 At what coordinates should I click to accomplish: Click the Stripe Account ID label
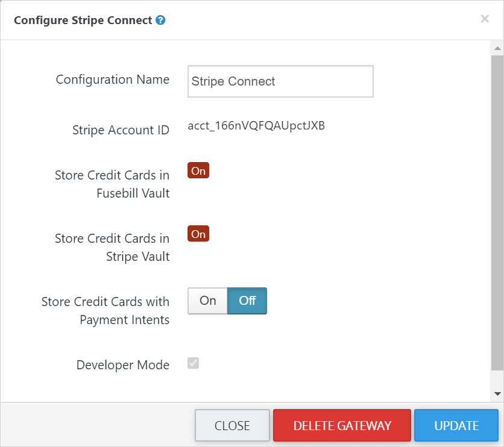121,130
